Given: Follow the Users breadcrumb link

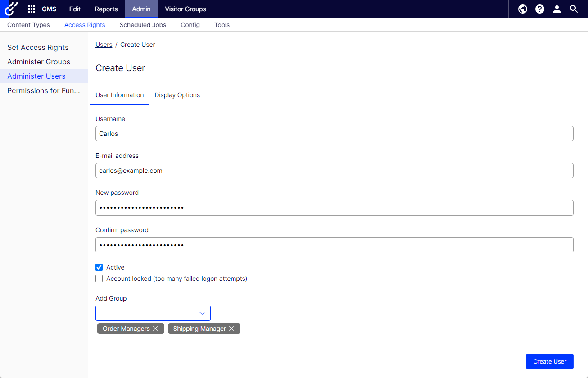Looking at the screenshot, I should 104,45.
